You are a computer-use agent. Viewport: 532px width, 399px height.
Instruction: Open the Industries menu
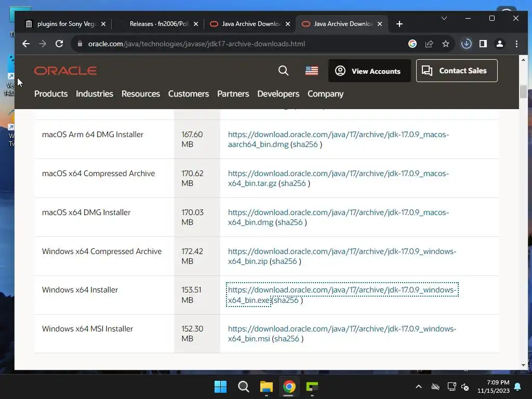click(x=95, y=94)
